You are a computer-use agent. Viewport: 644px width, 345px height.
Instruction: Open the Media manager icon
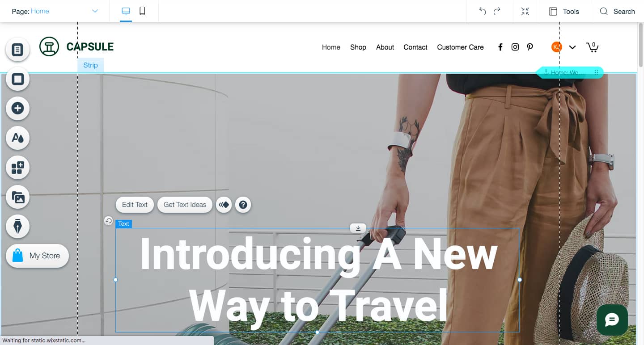(x=17, y=197)
